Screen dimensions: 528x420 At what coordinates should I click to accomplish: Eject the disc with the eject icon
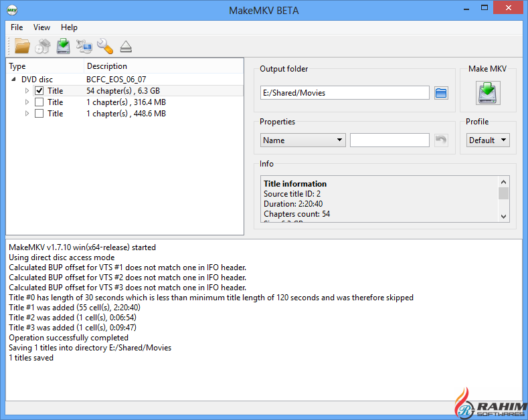pos(126,47)
